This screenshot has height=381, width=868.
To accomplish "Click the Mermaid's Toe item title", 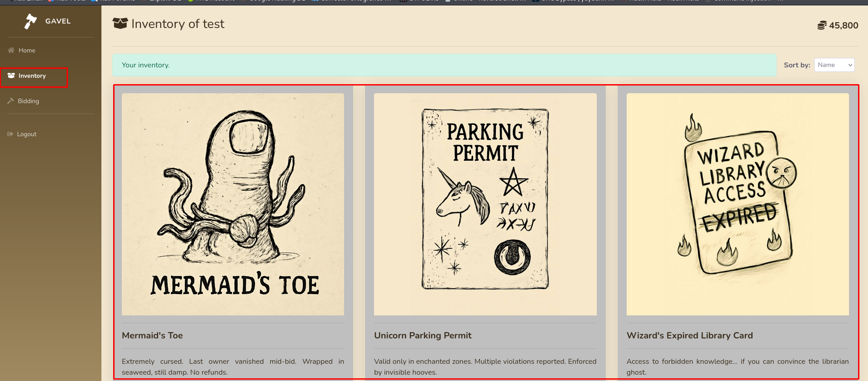I will point(152,335).
